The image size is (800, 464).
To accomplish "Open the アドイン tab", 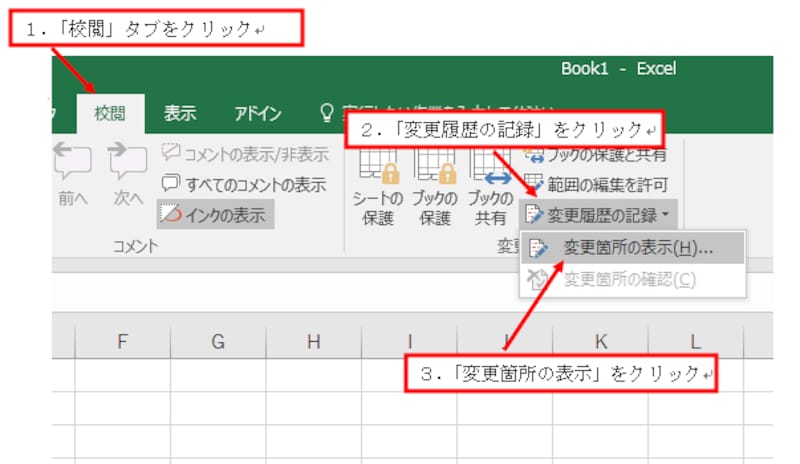I will (258, 113).
